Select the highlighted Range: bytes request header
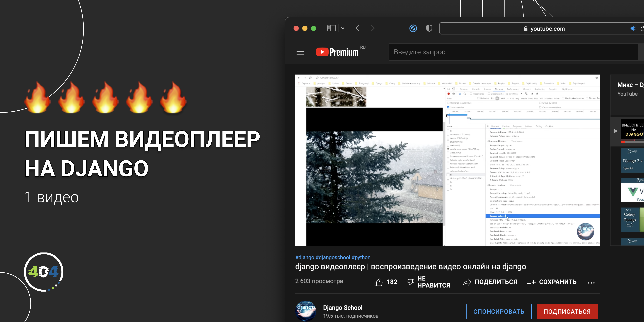 [x=542, y=216]
